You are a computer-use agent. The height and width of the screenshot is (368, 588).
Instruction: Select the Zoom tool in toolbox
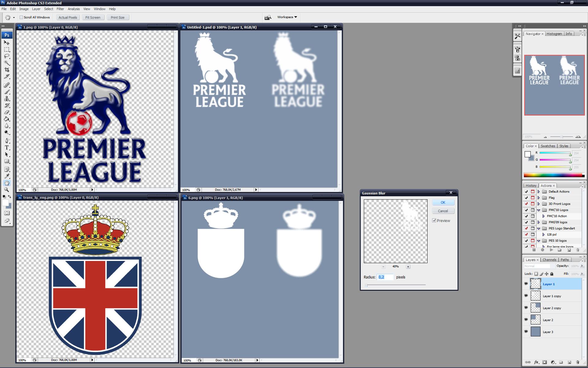pyautogui.click(x=7, y=190)
